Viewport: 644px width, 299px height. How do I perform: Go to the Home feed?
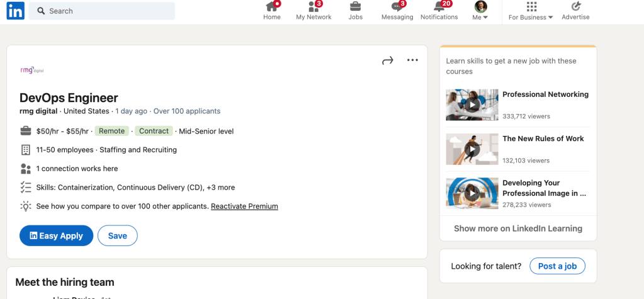[272, 11]
